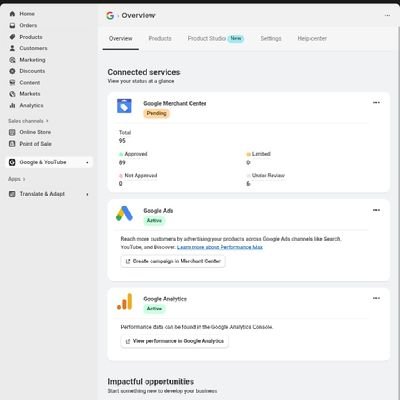
Task: Open the Help center tab
Action: click(x=312, y=39)
